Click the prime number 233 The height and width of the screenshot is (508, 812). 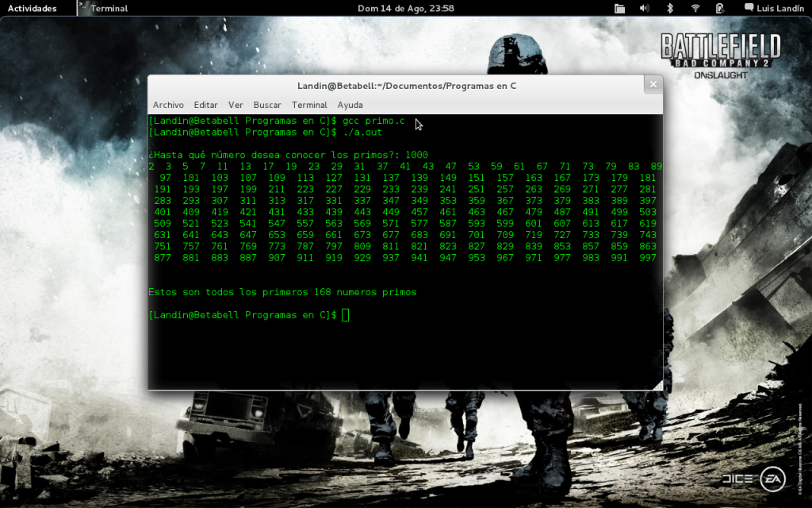390,189
